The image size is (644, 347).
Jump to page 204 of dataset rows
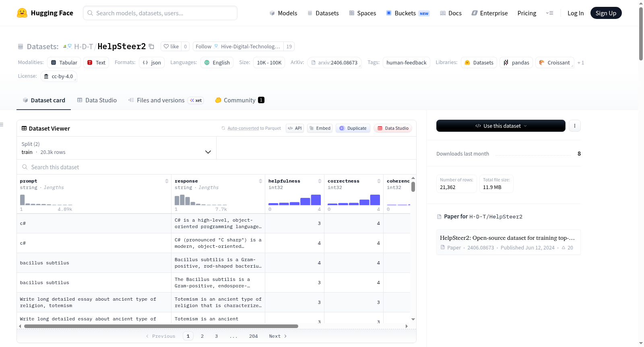(x=254, y=336)
